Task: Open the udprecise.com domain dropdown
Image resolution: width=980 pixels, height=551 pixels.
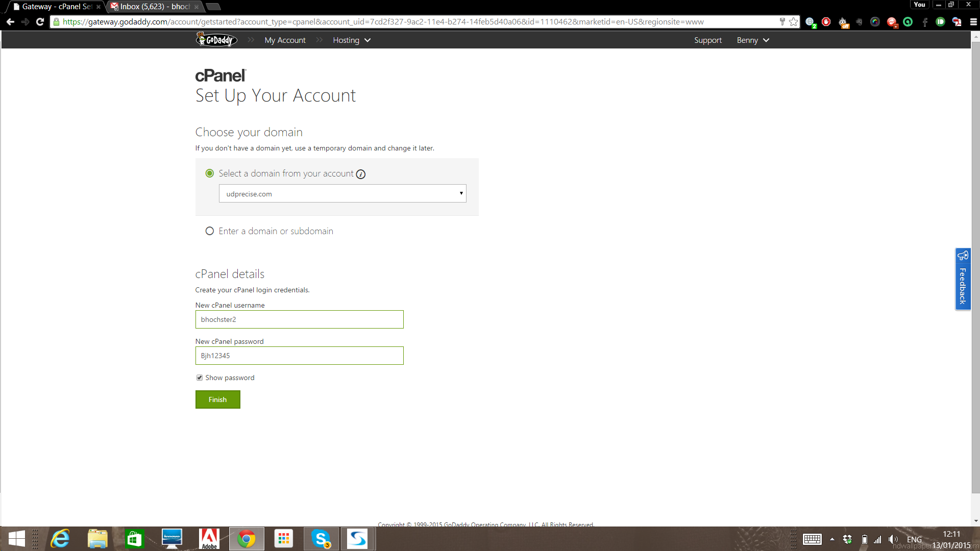Action: tap(342, 194)
